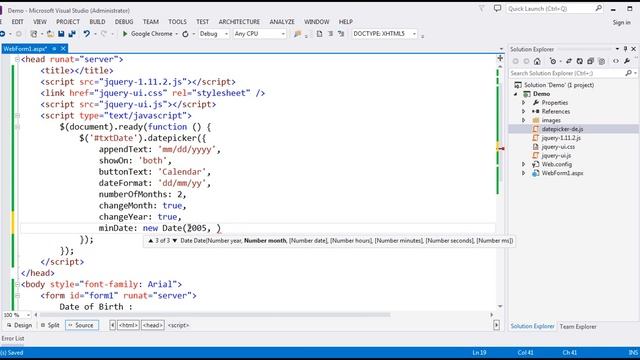
Task: Click the Refresh icon in Solution Explorer
Action: pyautogui.click(x=580, y=61)
